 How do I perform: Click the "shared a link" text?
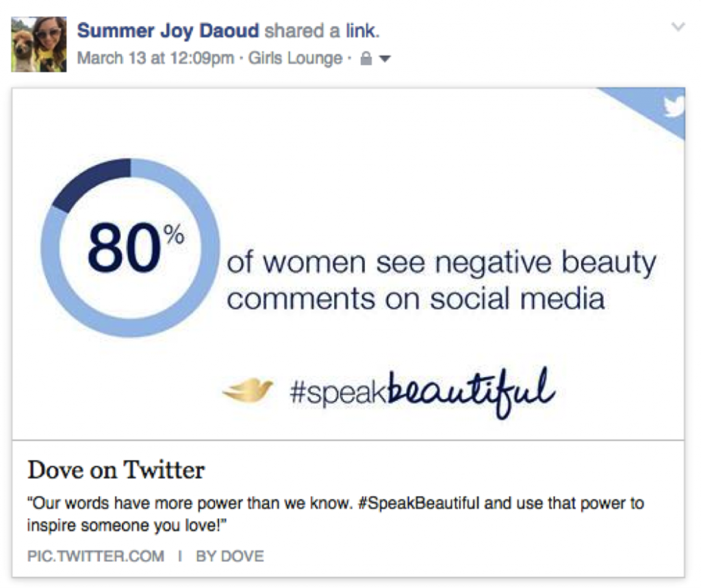click(x=322, y=31)
